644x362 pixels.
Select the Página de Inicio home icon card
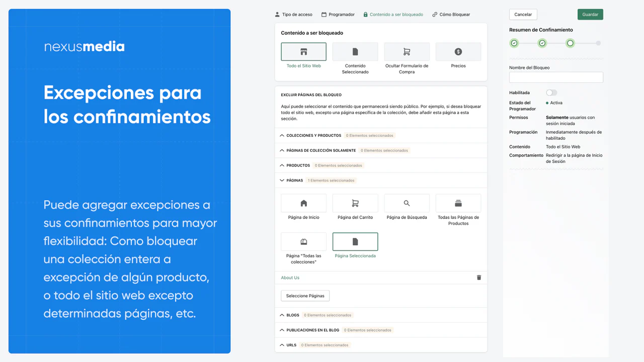click(x=303, y=203)
